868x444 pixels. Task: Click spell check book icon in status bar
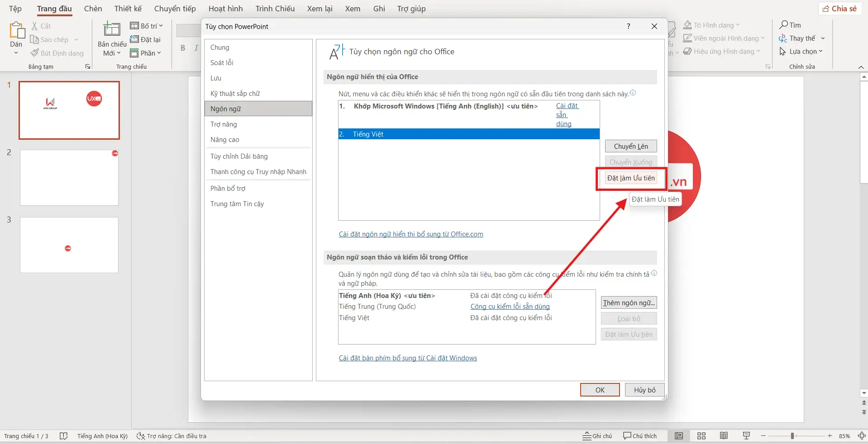pyautogui.click(x=64, y=436)
